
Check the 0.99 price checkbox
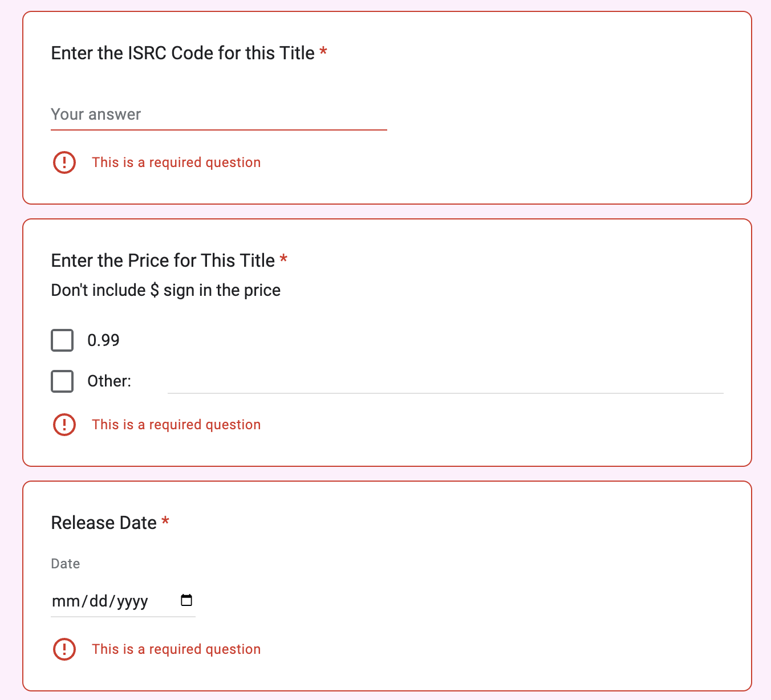[x=62, y=340]
